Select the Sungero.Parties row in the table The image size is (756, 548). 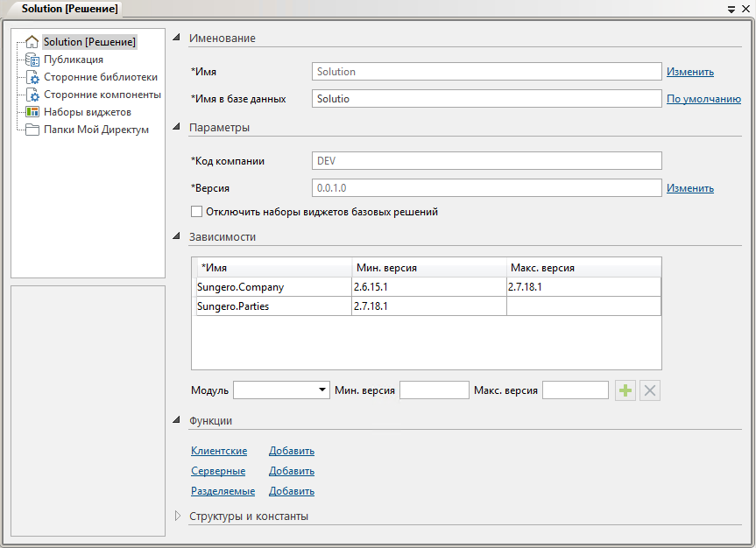(x=272, y=306)
